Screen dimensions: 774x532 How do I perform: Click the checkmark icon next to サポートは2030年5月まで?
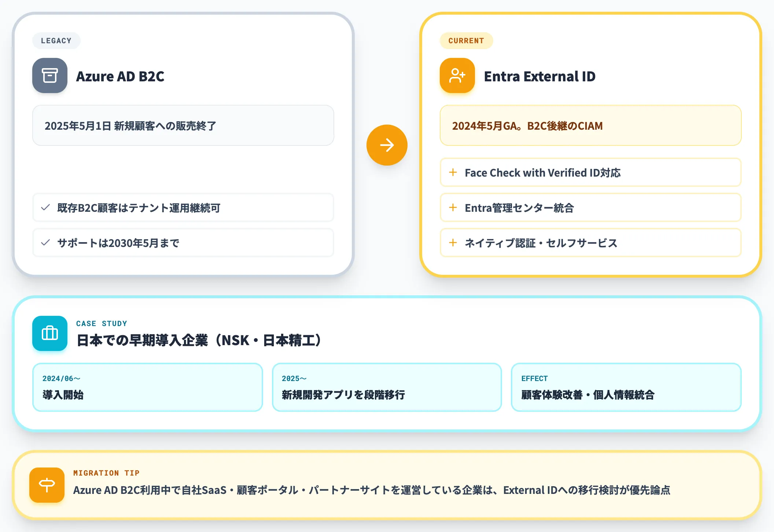(45, 243)
